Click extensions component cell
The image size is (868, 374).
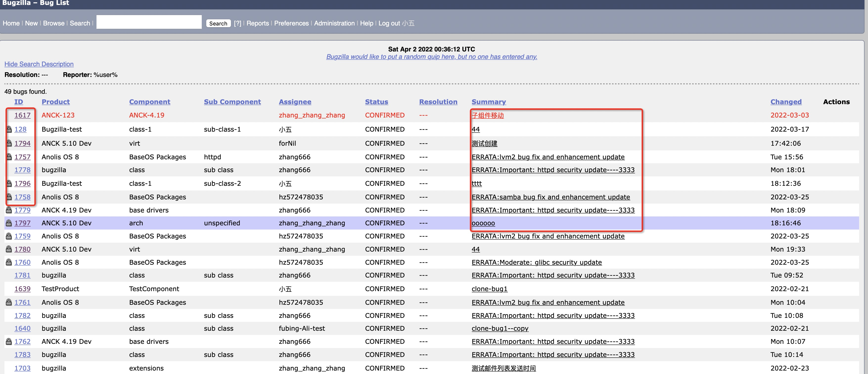pos(146,368)
